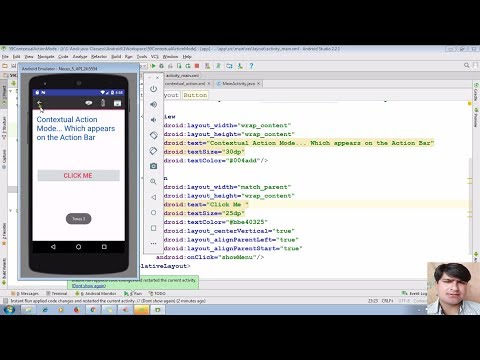Click overview square in emulator side toolbar
This screenshot has height=360, width=480.
(153, 228)
